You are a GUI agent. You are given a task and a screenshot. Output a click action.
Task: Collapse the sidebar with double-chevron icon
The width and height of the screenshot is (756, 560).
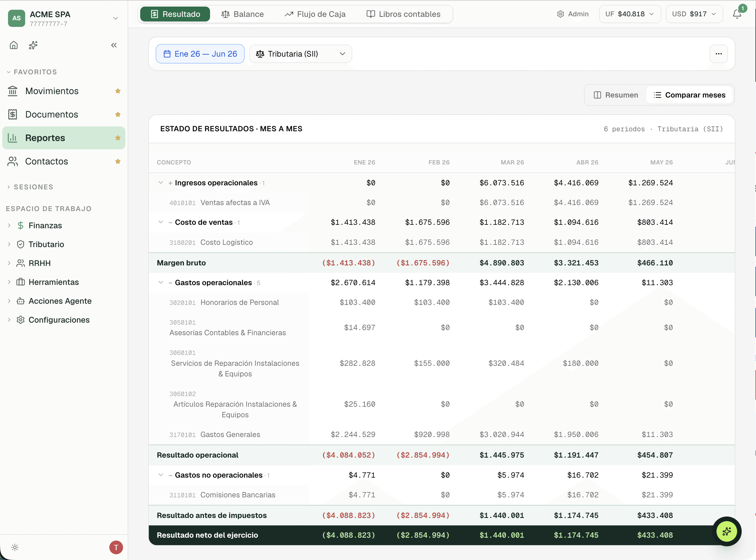pos(114,45)
